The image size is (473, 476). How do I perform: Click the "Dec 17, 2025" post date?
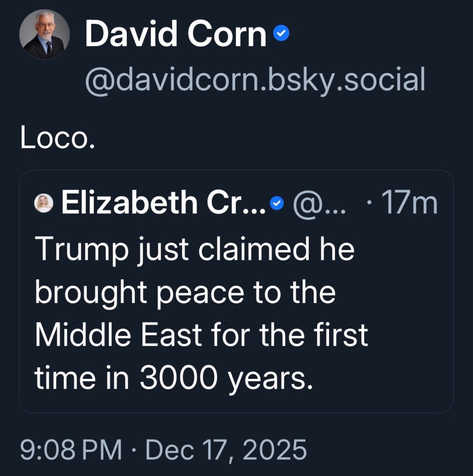tap(226, 450)
